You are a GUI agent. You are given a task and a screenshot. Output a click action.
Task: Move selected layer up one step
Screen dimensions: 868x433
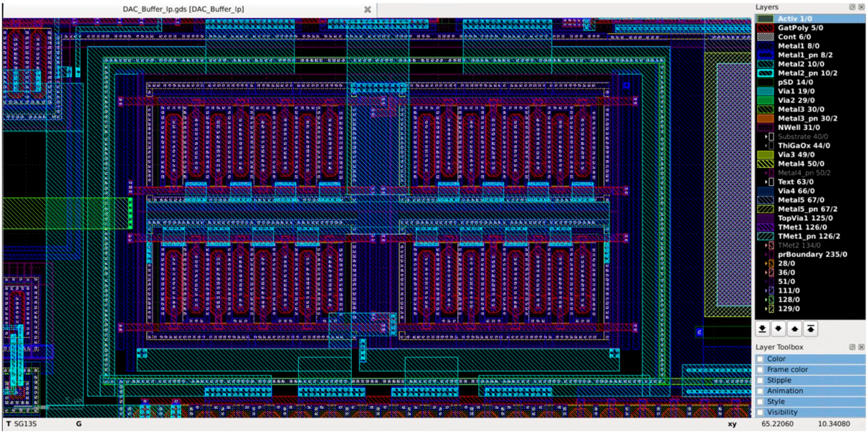click(795, 329)
